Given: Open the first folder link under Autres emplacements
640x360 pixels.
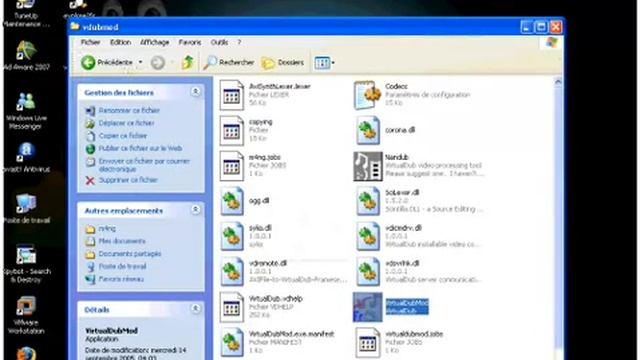Looking at the screenshot, I should pos(107,229).
